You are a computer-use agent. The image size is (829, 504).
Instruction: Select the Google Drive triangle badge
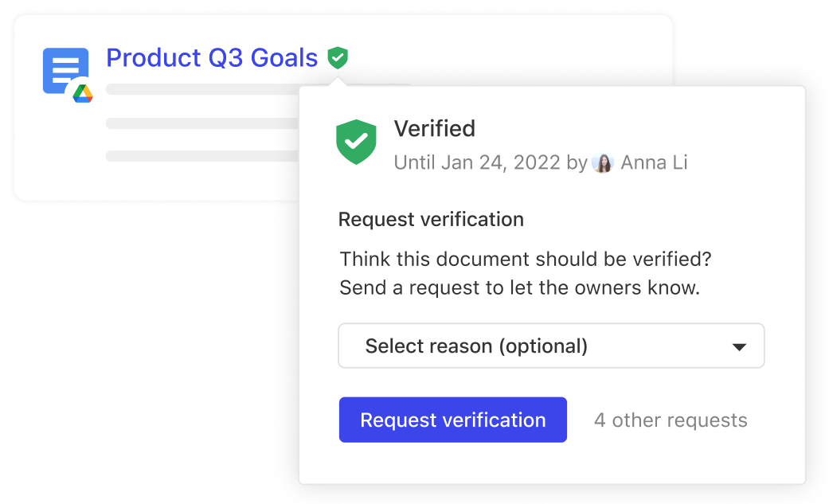click(x=83, y=92)
